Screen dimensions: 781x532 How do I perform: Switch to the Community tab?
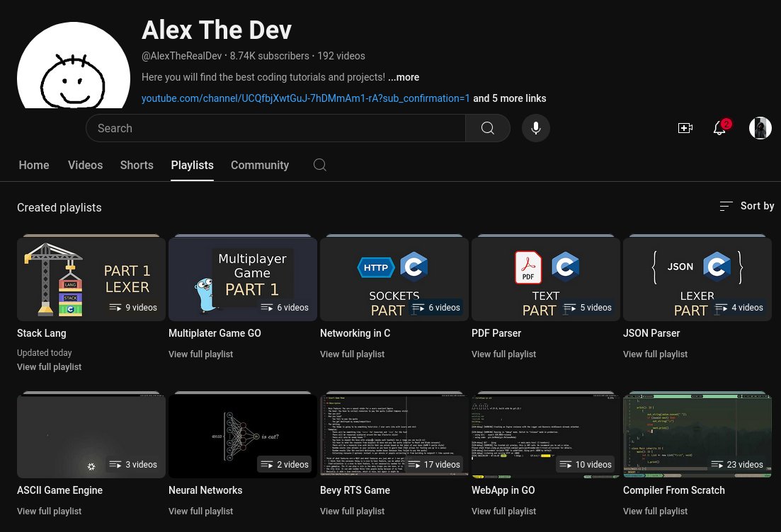[259, 166]
